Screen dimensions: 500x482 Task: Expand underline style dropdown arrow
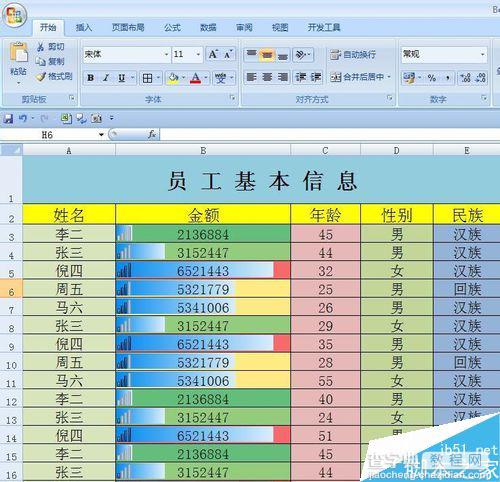click(x=132, y=78)
